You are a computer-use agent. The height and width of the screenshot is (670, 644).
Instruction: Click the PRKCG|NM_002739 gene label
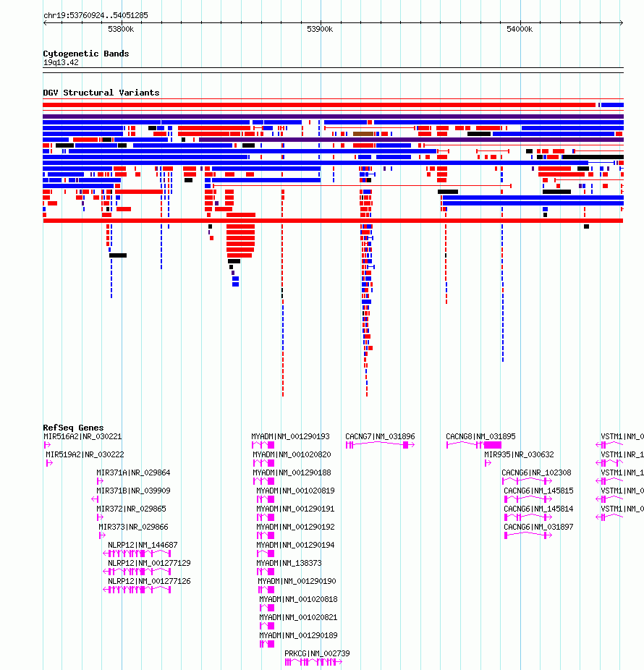click(317, 653)
